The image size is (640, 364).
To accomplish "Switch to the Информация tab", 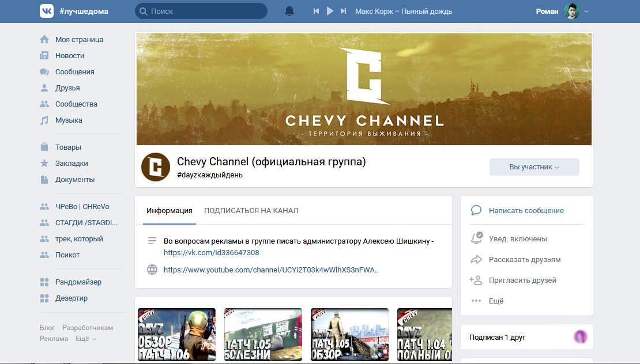I will click(170, 210).
